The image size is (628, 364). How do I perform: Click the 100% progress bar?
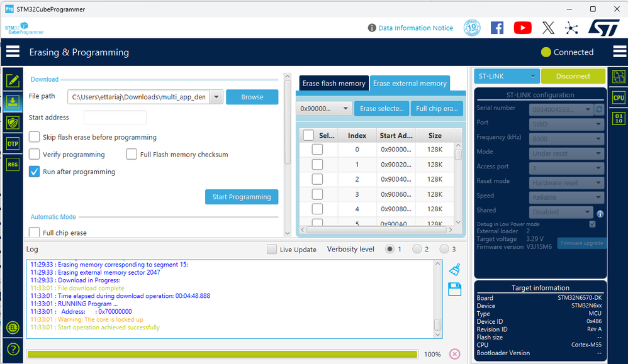(222, 354)
